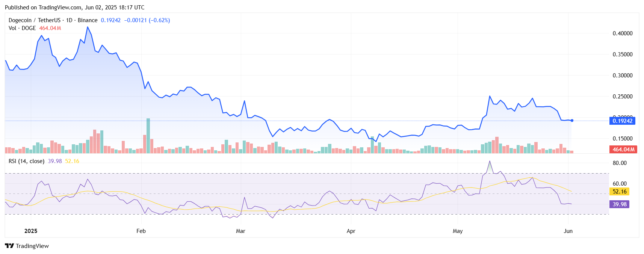Click the tallest green volume bar in February
644x254 pixels.
click(148, 135)
